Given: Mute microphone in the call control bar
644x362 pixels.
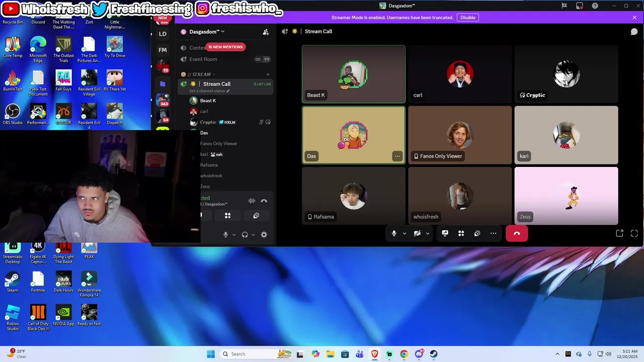Looking at the screenshot, I should tap(394, 233).
